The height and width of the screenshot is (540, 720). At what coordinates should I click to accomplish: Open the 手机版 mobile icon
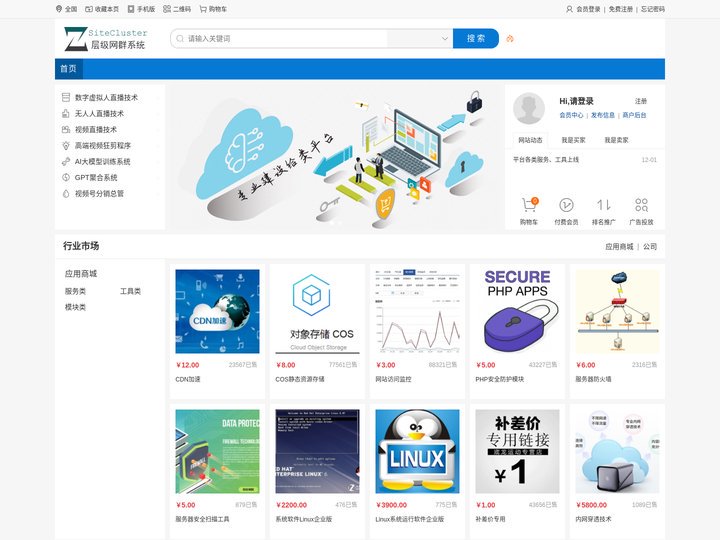pyautogui.click(x=131, y=9)
